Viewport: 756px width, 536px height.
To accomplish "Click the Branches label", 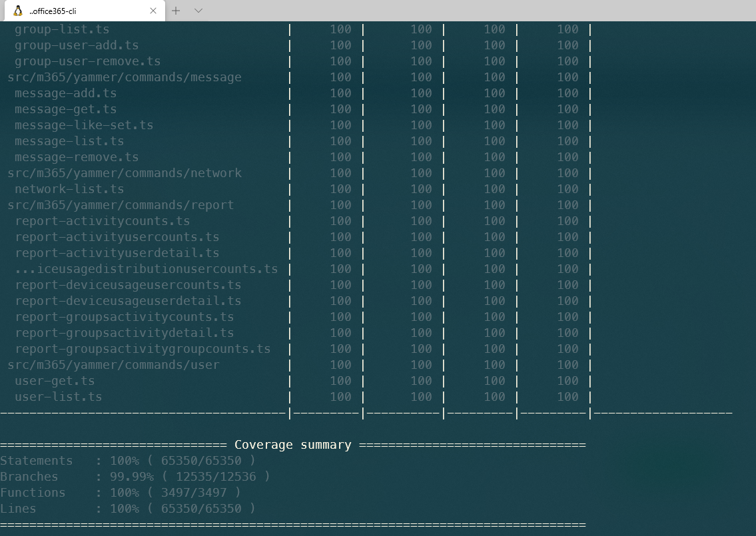I will pyautogui.click(x=29, y=477).
